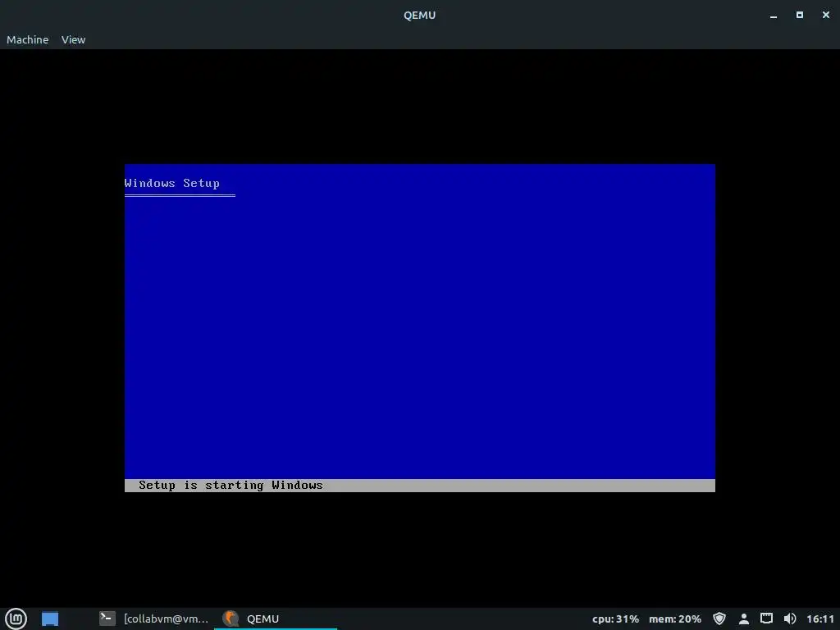This screenshot has height=630, width=840.
Task: Open the View menu in QEMU
Action: tap(73, 39)
